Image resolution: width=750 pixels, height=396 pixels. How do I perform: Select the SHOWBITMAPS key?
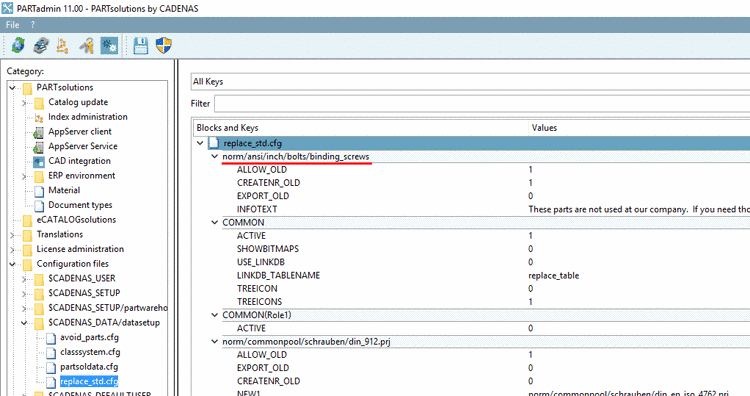[268, 249]
